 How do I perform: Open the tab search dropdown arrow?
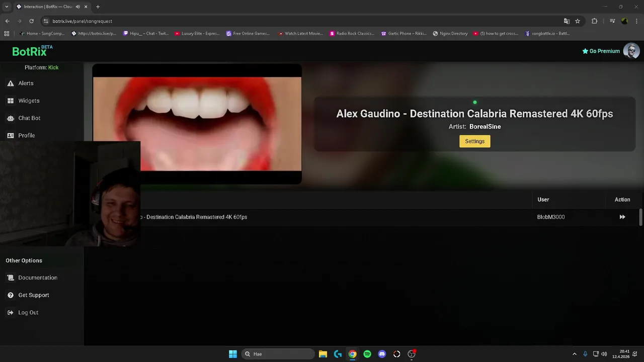[x=7, y=7]
